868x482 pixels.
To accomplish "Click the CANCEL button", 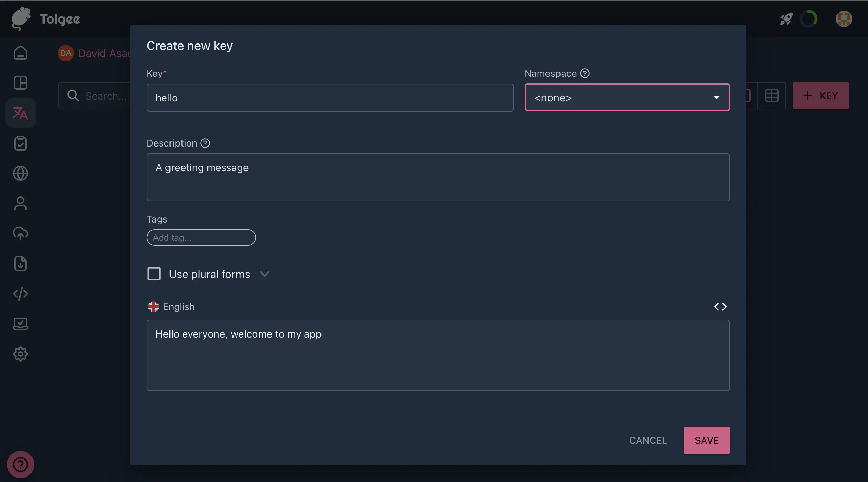I will [x=648, y=440].
